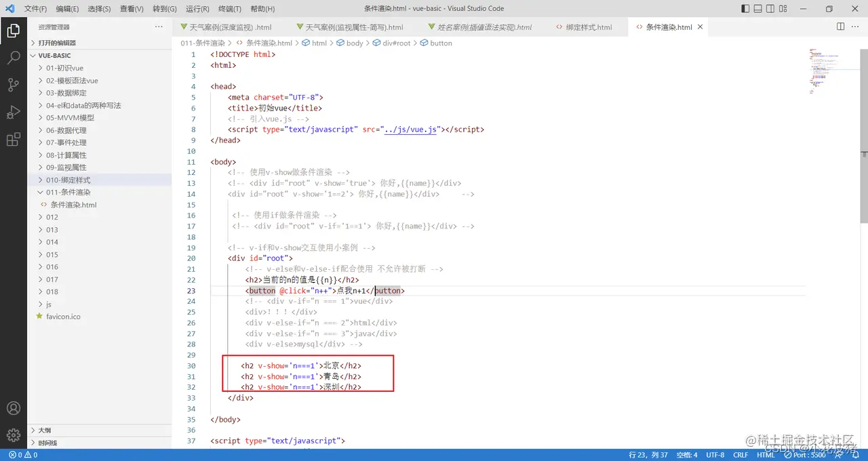Open the 转到(G) menu
This screenshot has width=868, height=461.
(164, 9)
